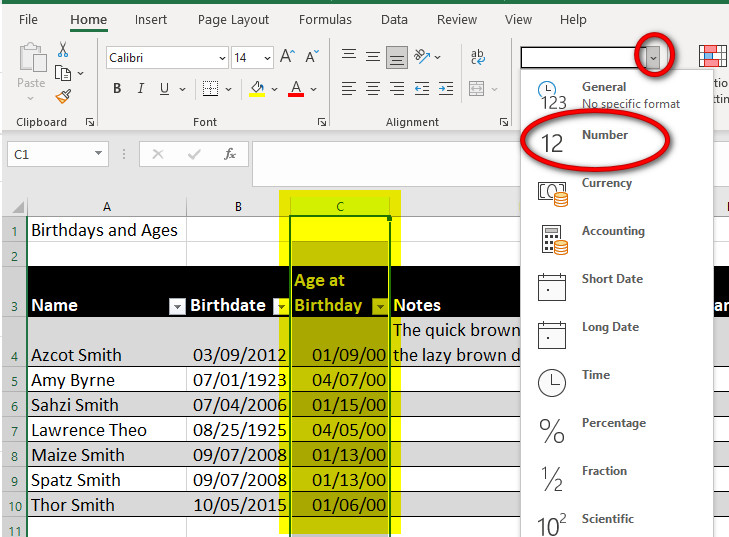Open the number format dropdown arrow
Screen dimensions: 729x537
coord(653,58)
